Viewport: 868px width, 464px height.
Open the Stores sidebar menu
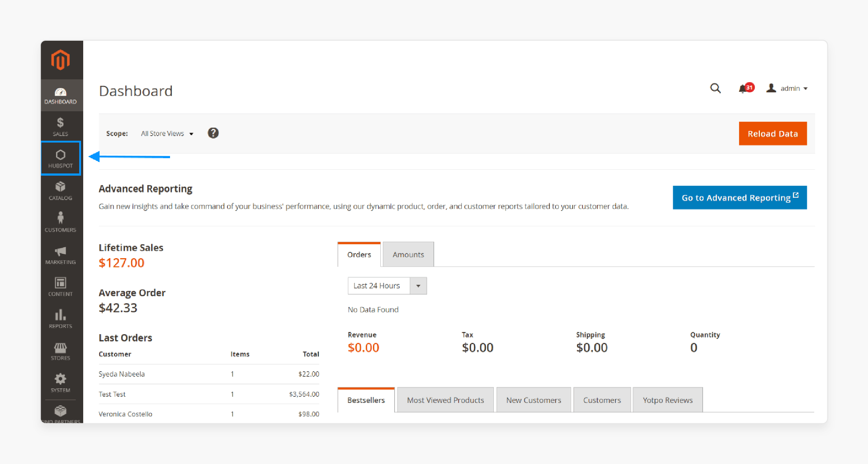(61, 351)
